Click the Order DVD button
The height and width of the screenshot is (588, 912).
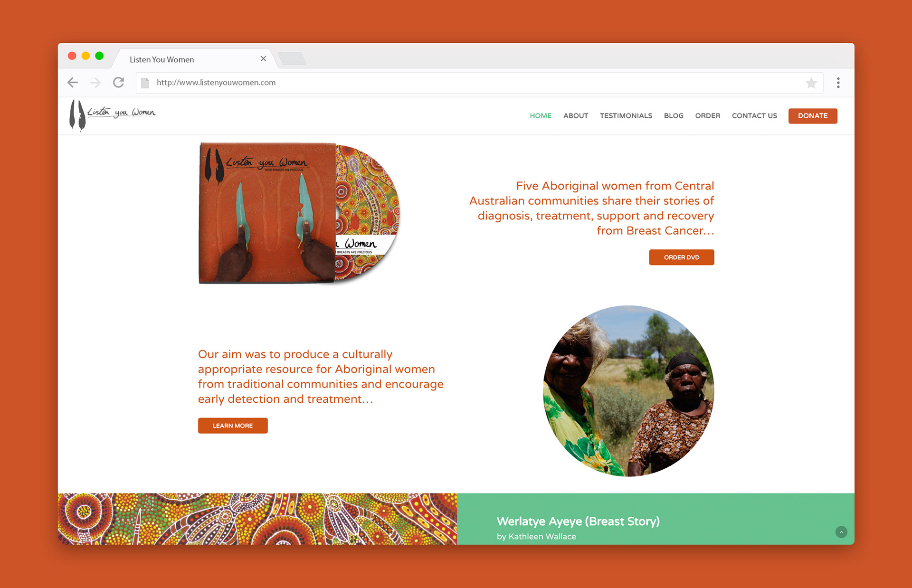pyautogui.click(x=681, y=257)
